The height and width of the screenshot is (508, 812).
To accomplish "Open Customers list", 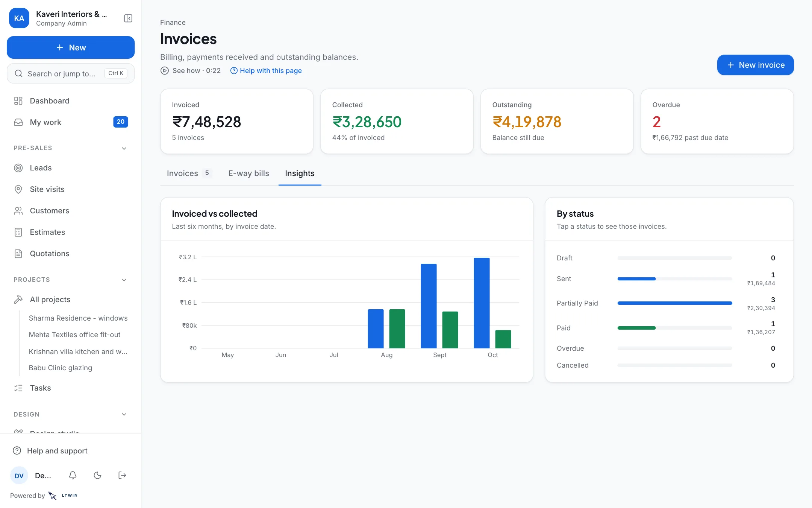I will [71, 211].
